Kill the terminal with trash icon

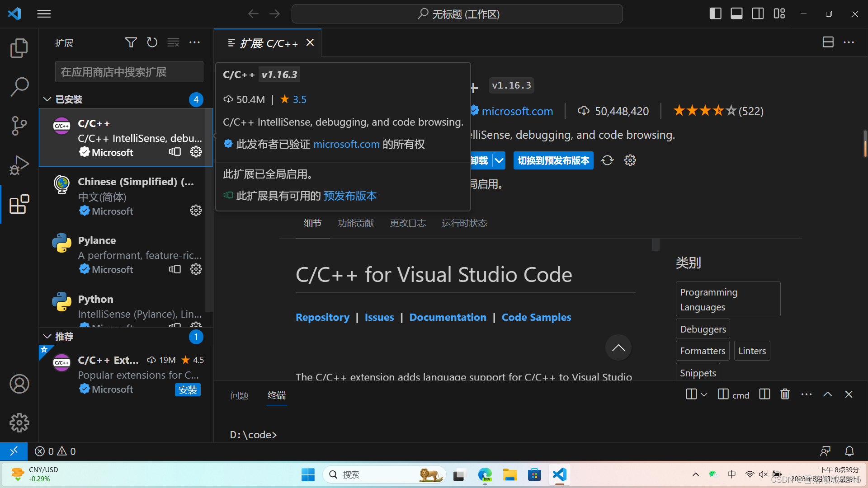[784, 394]
